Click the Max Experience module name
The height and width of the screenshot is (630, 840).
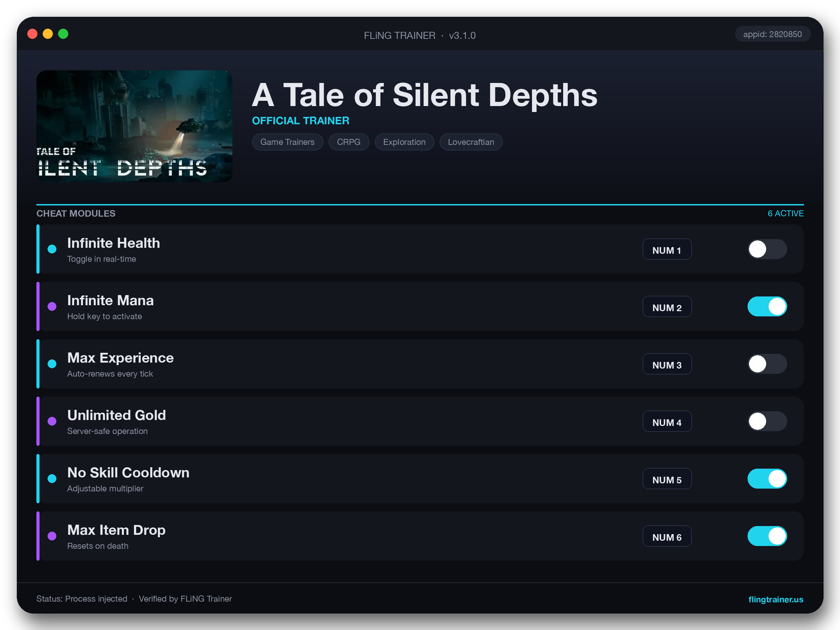pos(120,358)
